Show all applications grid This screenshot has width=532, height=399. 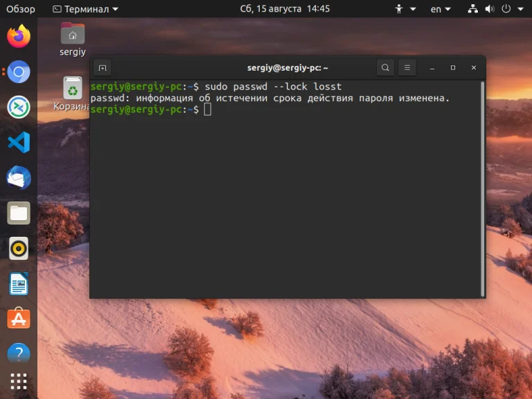point(19,382)
